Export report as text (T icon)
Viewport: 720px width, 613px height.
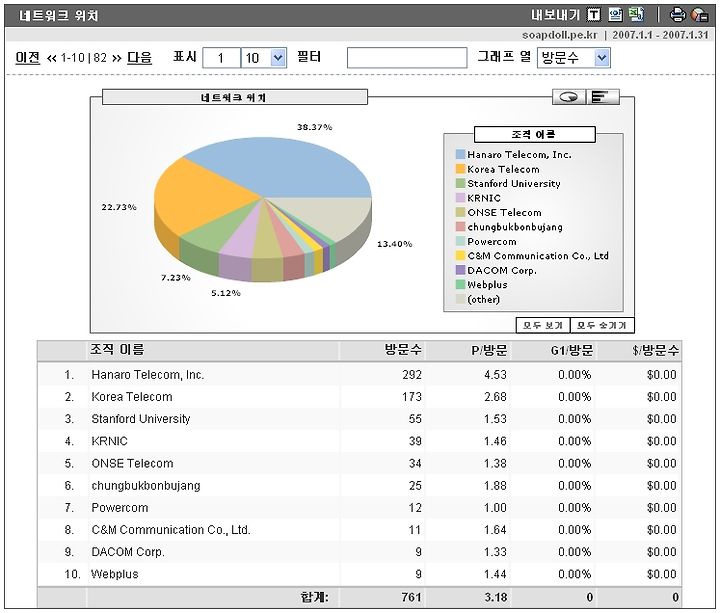pyautogui.click(x=594, y=15)
